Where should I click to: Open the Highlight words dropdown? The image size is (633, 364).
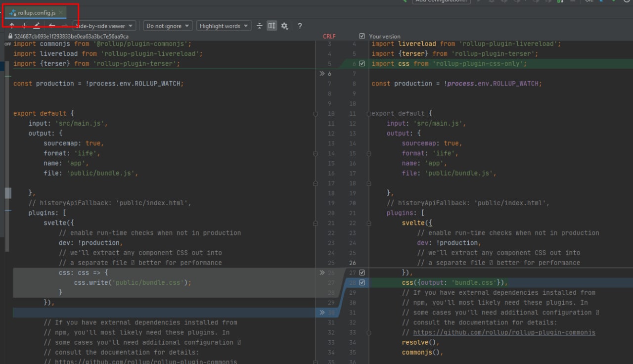point(224,26)
